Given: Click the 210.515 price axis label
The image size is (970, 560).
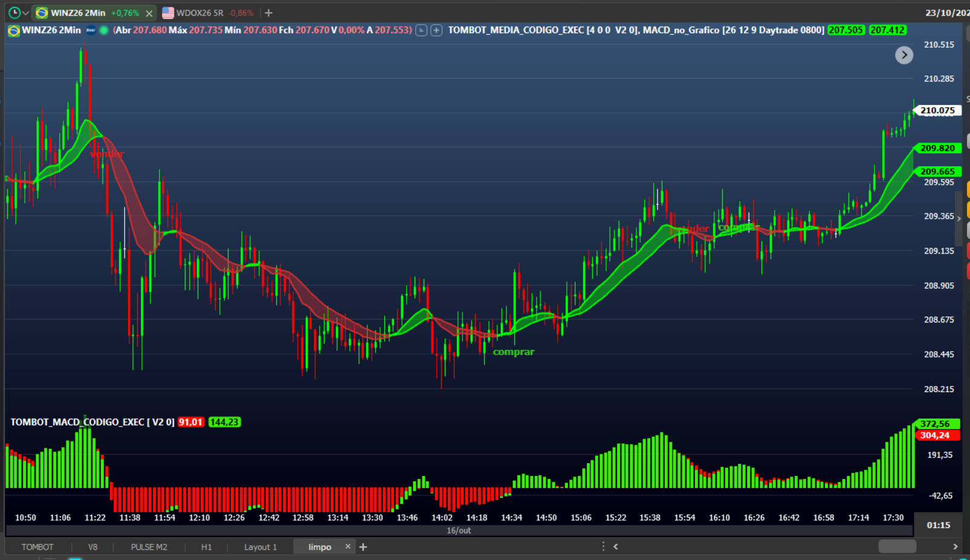Looking at the screenshot, I should click(x=939, y=45).
